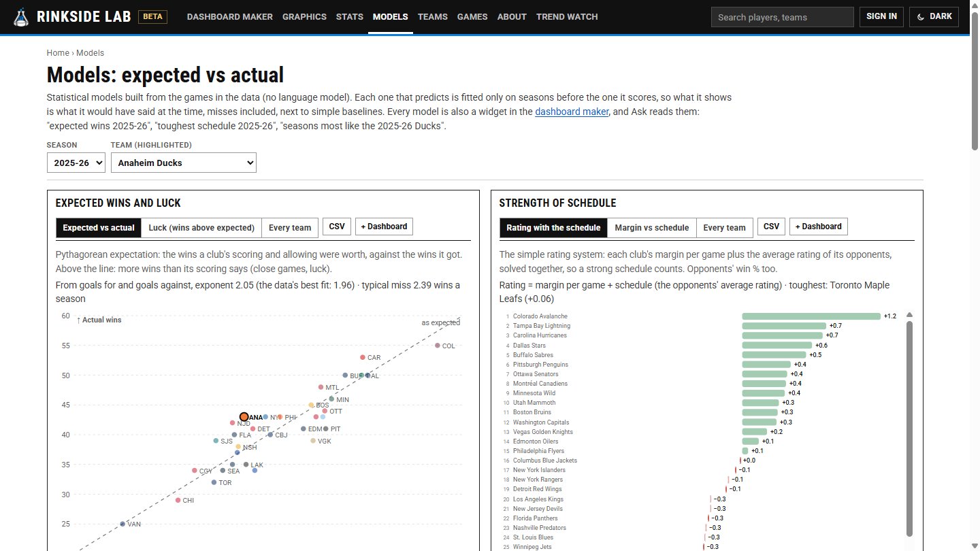Open the Dashboard Maker nav item
Image resolution: width=980 pixels, height=551 pixels.
[230, 17]
